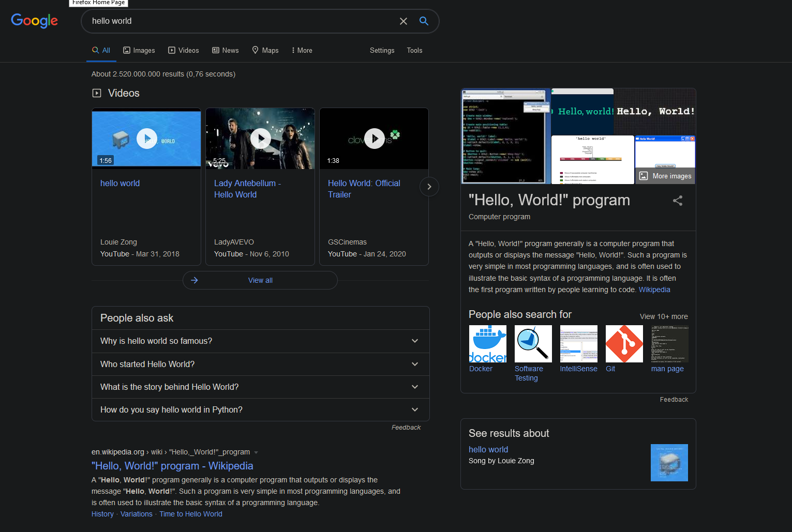Image resolution: width=792 pixels, height=532 pixels.
Task: Click the 'man page' text link
Action: coord(667,369)
